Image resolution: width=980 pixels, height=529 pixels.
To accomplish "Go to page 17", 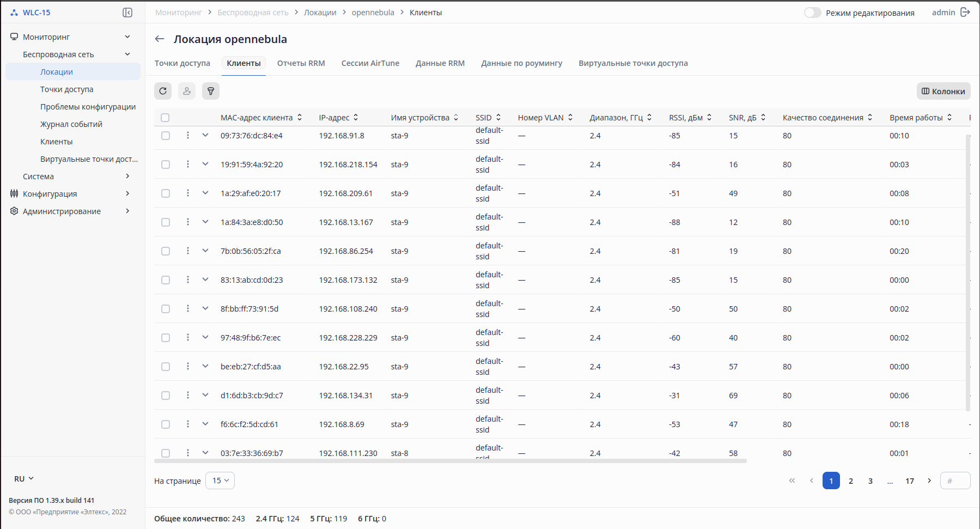I will coord(910,481).
